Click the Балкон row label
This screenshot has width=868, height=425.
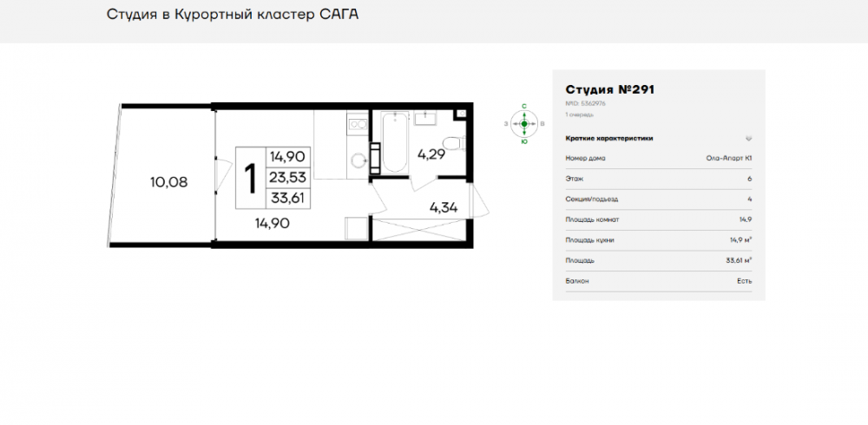[576, 280]
